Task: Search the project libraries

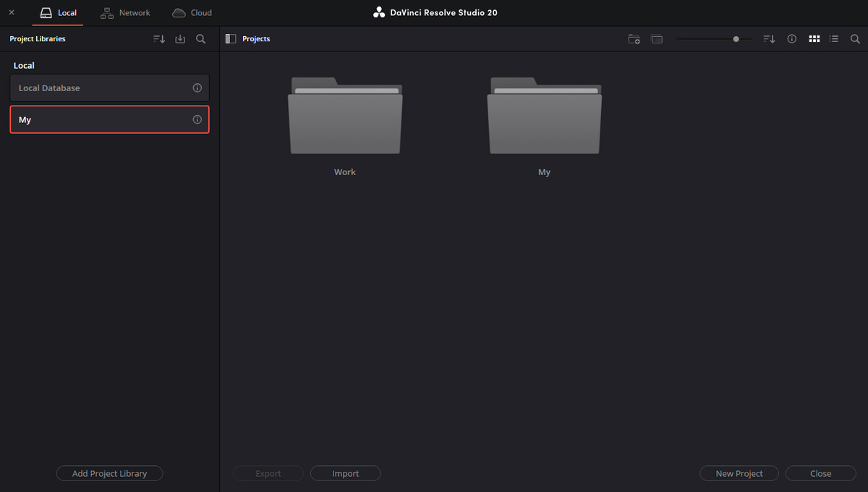Action: click(201, 39)
